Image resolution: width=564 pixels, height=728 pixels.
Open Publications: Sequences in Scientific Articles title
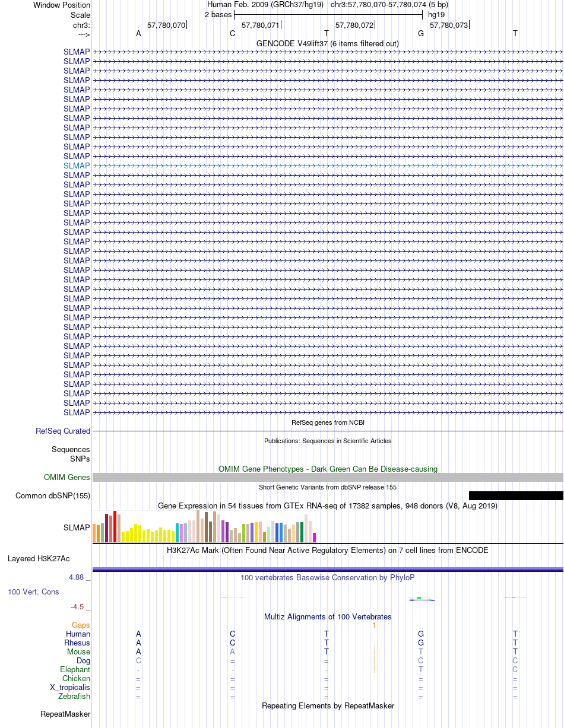pyautogui.click(x=328, y=441)
